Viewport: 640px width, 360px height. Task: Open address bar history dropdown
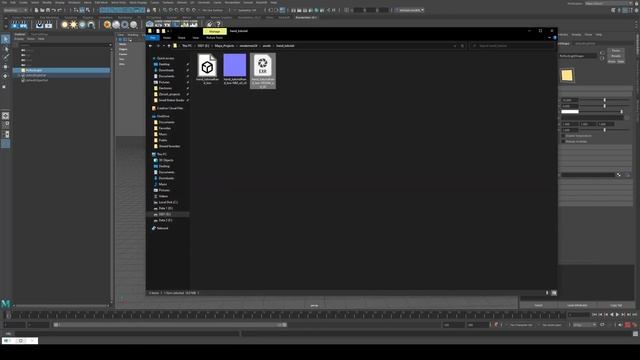[455, 46]
